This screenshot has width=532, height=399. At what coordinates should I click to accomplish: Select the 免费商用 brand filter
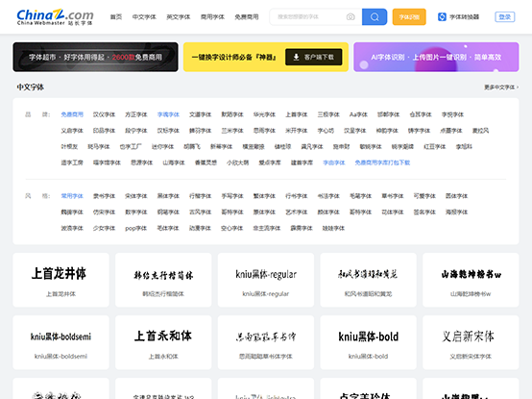coord(72,114)
